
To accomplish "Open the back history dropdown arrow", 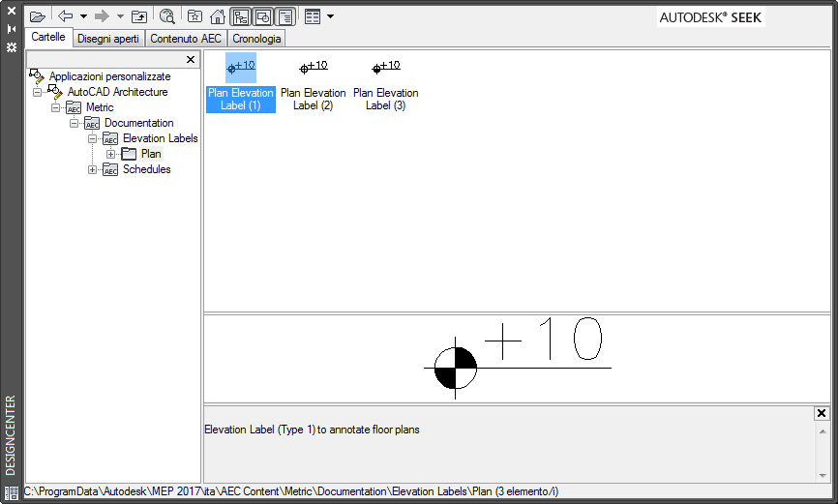I will click(83, 16).
